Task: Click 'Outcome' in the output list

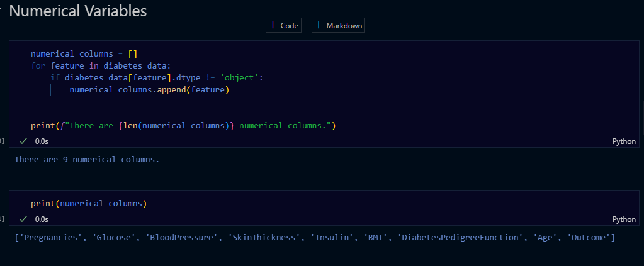Action: point(589,237)
